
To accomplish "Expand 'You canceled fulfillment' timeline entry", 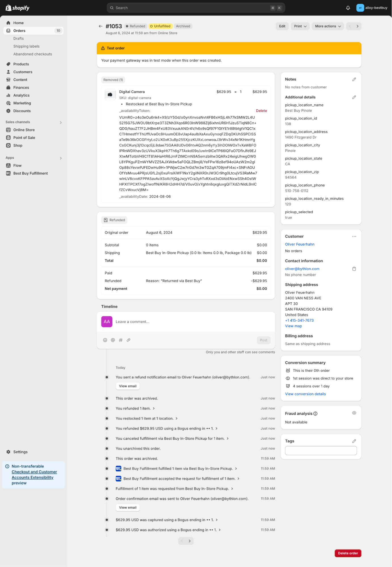I will (227, 439).
